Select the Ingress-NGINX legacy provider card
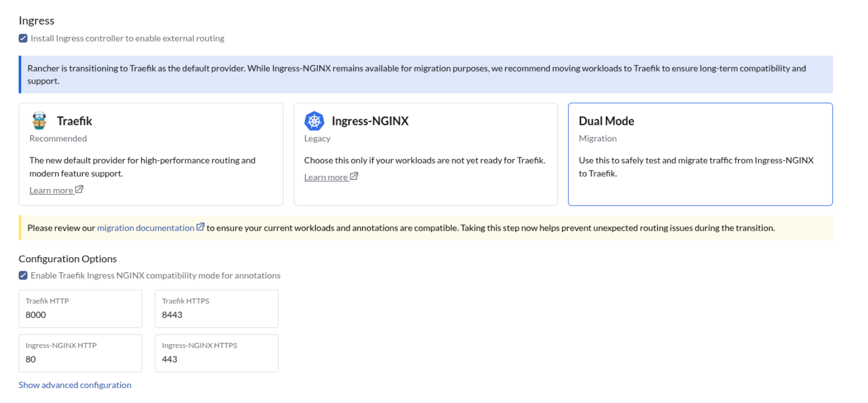Image resolution: width=868 pixels, height=403 pixels. pyautogui.click(x=425, y=154)
